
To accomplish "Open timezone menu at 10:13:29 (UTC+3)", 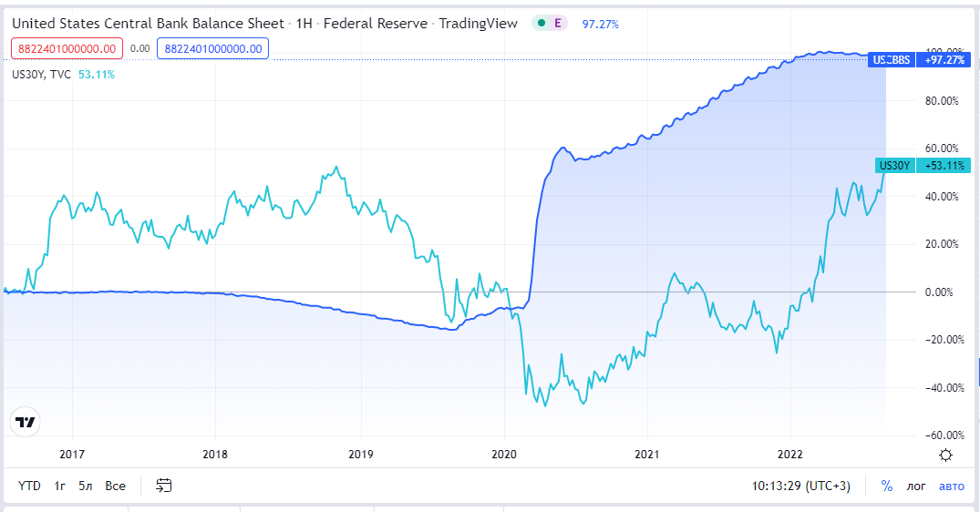I will click(x=800, y=486).
